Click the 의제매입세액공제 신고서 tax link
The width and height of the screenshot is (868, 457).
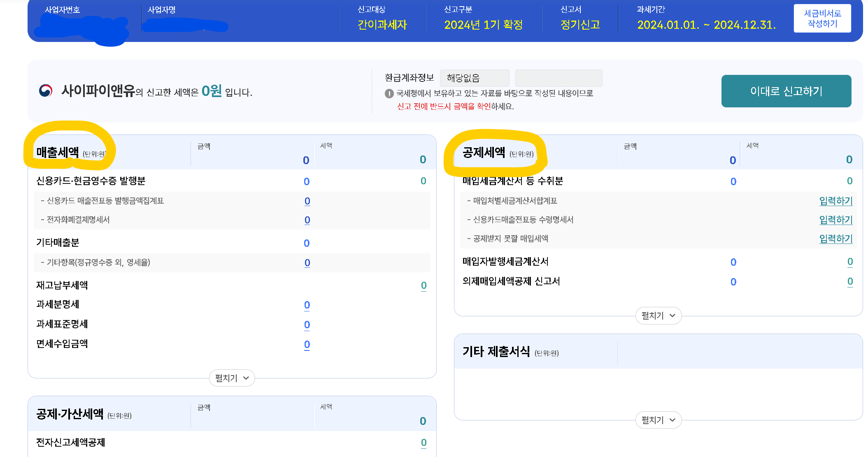click(x=850, y=281)
